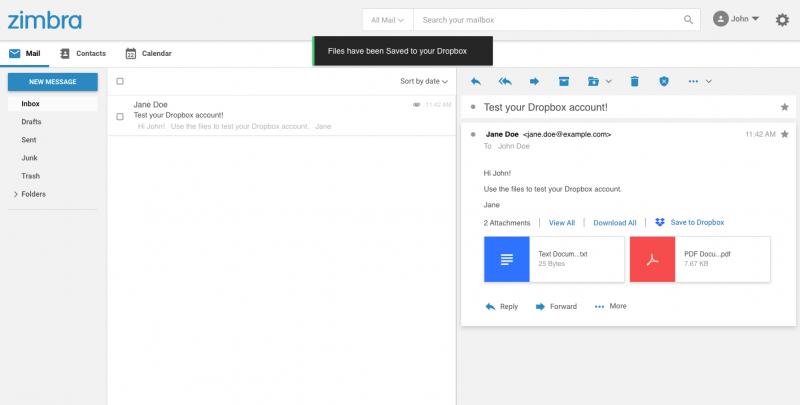This screenshot has height=405, width=800.
Task: Click the Reply All toolbar icon
Action: click(x=505, y=81)
